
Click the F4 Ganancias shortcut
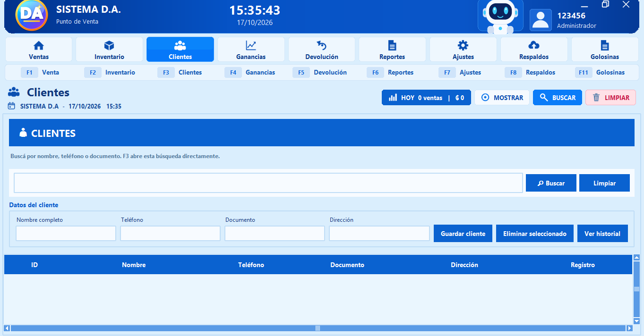click(250, 73)
